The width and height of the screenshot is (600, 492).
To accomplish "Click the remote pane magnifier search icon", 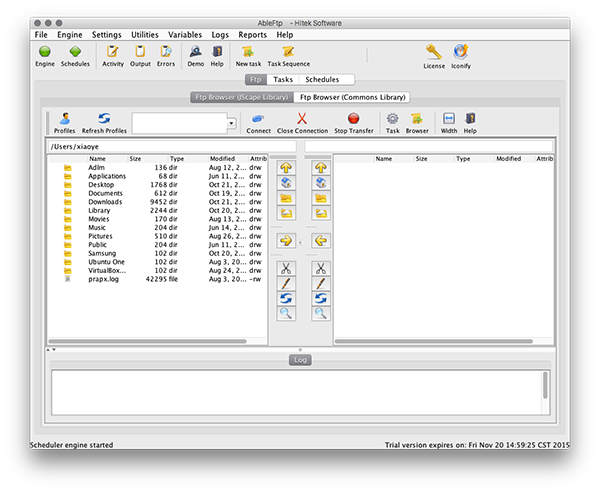I will pos(321,313).
